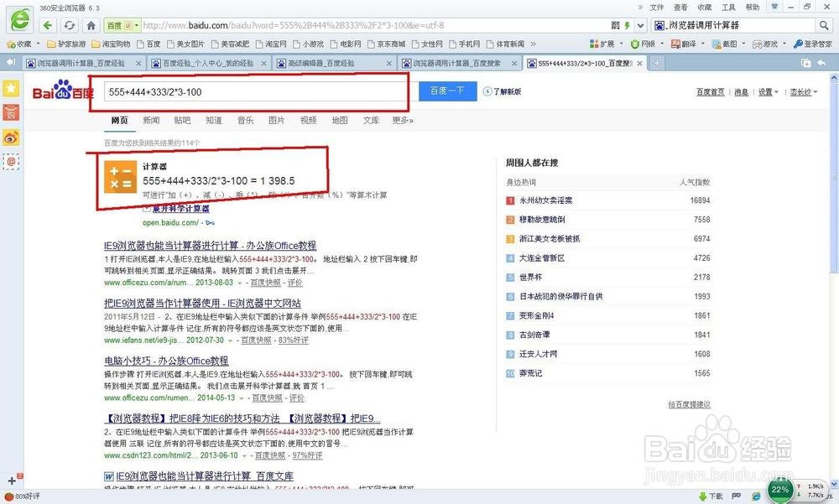Open the mail @ sidebar icon
The width and height of the screenshot is (839, 504).
[11, 162]
